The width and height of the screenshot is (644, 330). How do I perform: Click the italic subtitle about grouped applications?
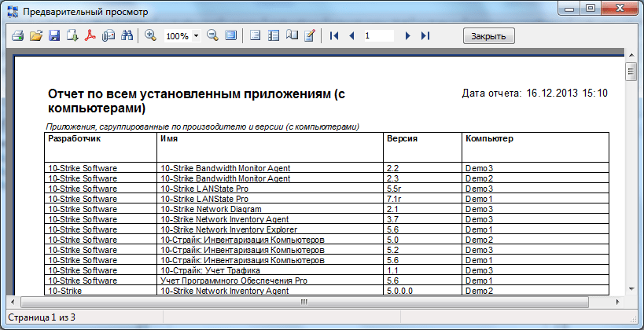203,126
